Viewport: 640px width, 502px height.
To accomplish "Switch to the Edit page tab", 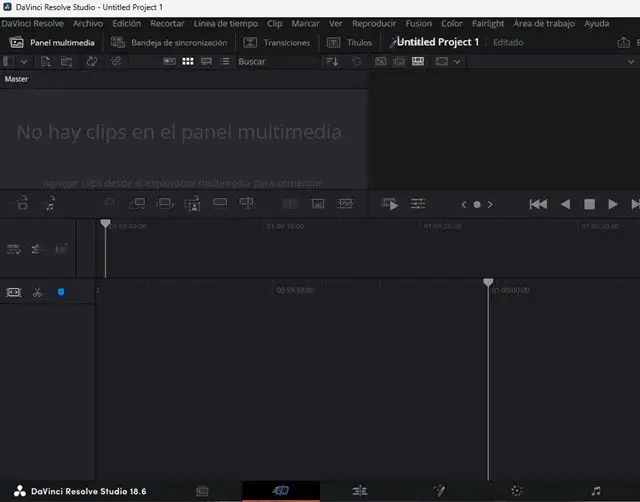I will coord(360,491).
